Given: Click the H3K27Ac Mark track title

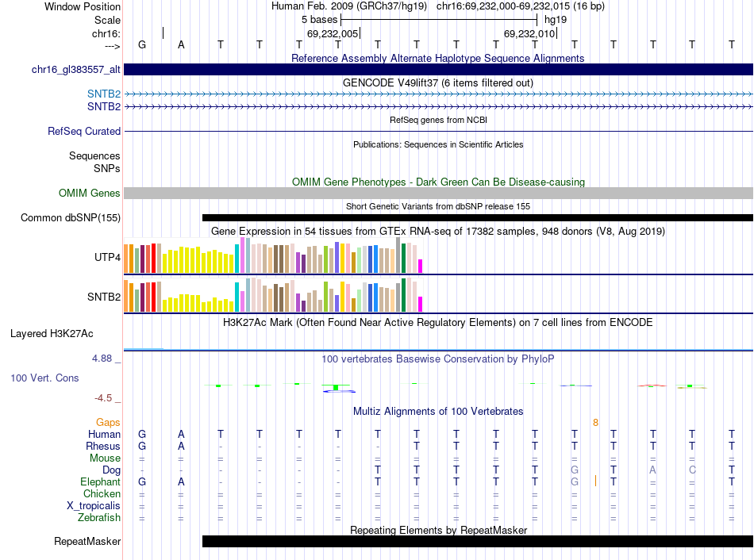Looking at the screenshot, I should [438, 323].
